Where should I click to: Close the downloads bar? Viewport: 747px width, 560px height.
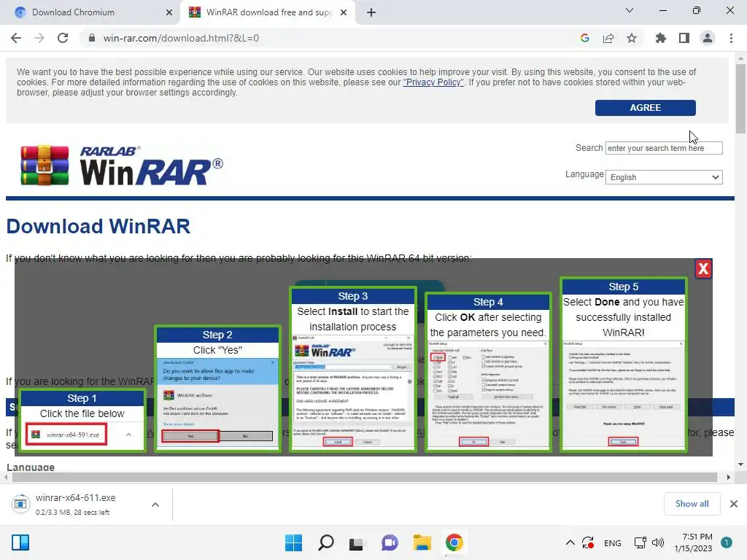pos(734,504)
